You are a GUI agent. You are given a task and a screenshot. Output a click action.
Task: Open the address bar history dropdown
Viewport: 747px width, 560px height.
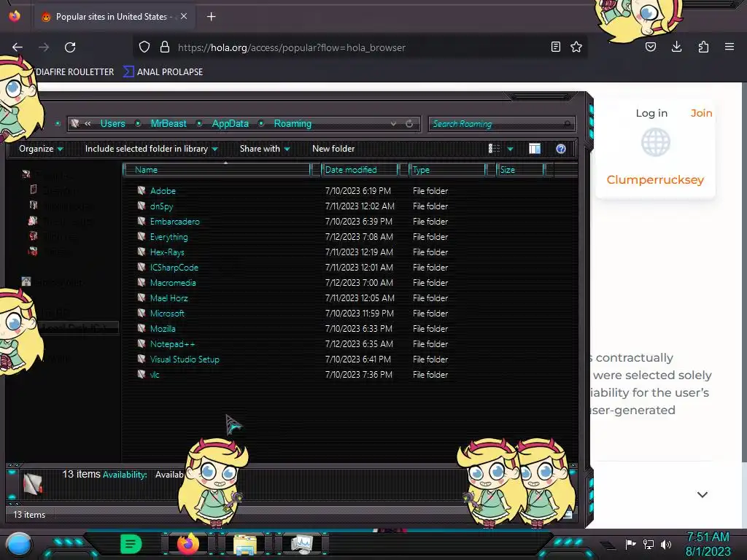click(393, 124)
